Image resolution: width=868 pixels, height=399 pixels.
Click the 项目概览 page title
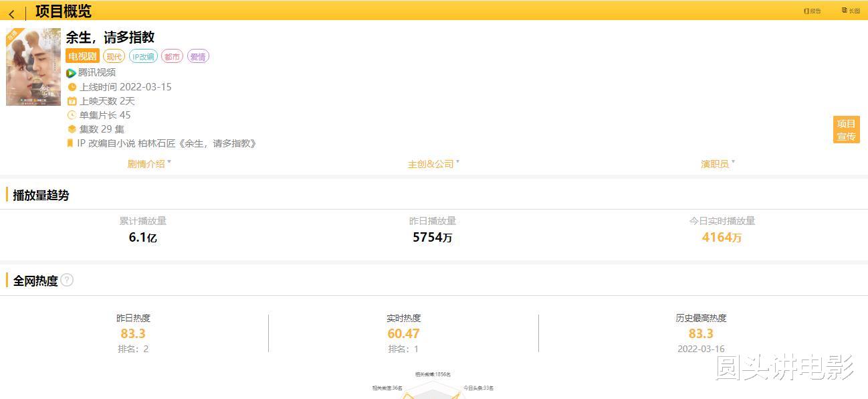click(x=64, y=11)
